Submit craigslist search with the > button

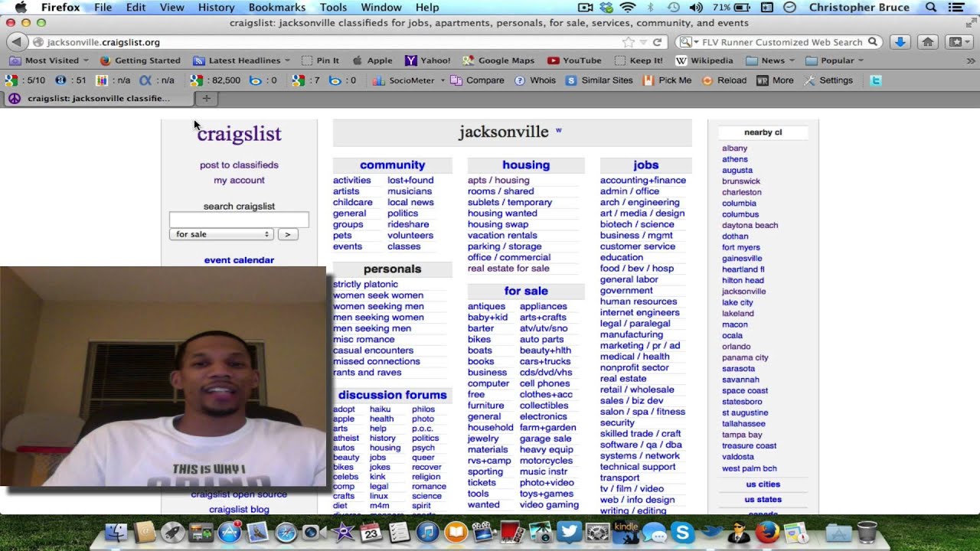click(x=288, y=234)
